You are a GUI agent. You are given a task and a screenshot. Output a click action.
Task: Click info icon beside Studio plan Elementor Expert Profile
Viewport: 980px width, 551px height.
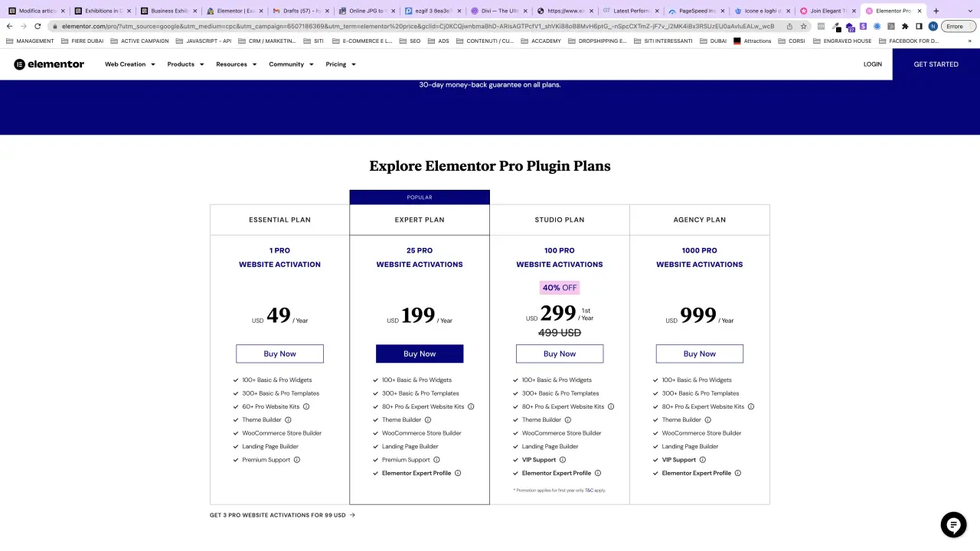(598, 473)
